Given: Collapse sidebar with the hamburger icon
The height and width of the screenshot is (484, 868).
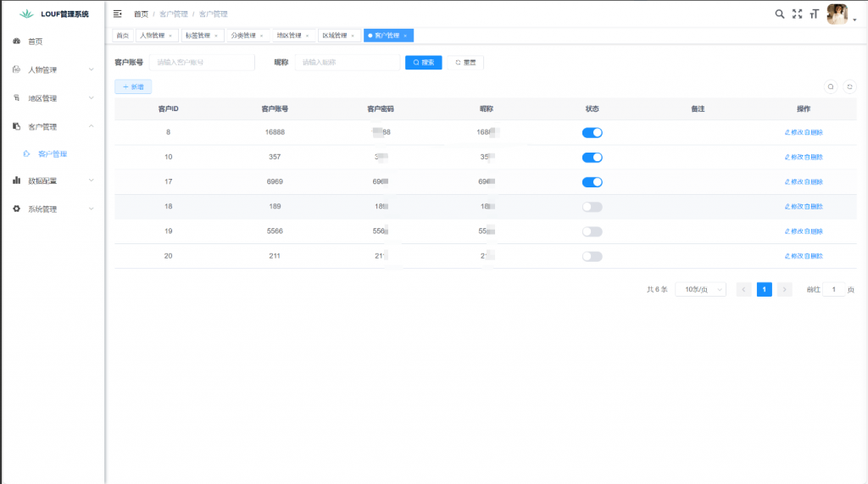Looking at the screenshot, I should pyautogui.click(x=117, y=14).
